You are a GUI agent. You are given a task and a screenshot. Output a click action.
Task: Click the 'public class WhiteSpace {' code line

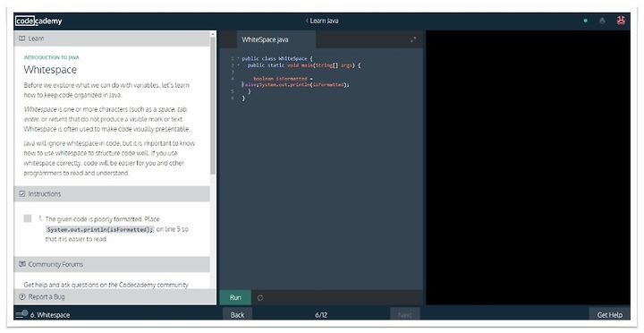click(277, 58)
